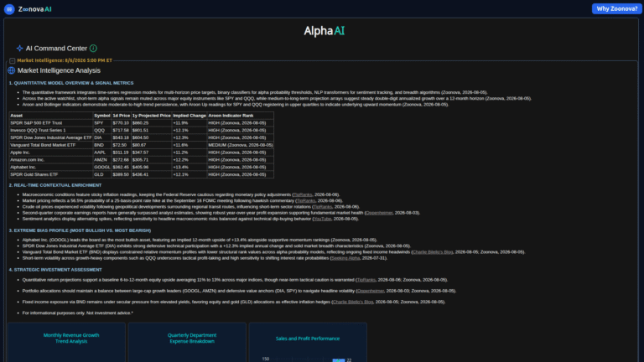
Task: Click the $436.41 projected price for GLD
Action: tap(151, 175)
